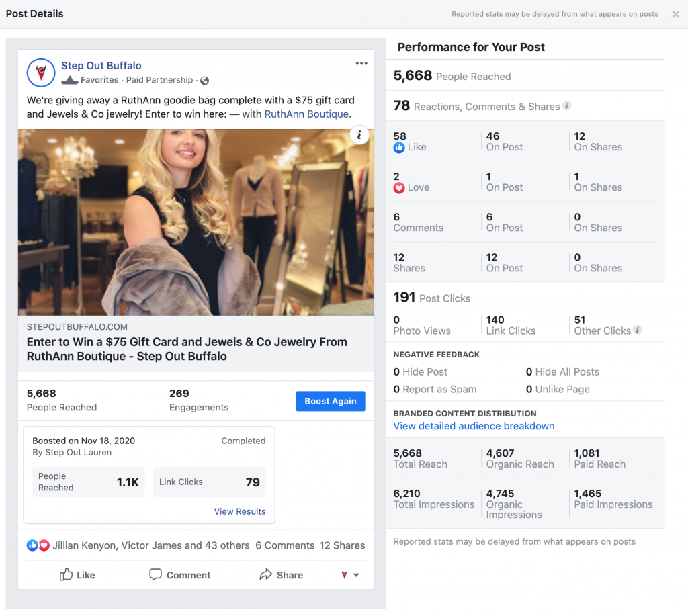Click the NEGATIVE FEEDBACK section heading
The width and height of the screenshot is (688, 616).
437,355
